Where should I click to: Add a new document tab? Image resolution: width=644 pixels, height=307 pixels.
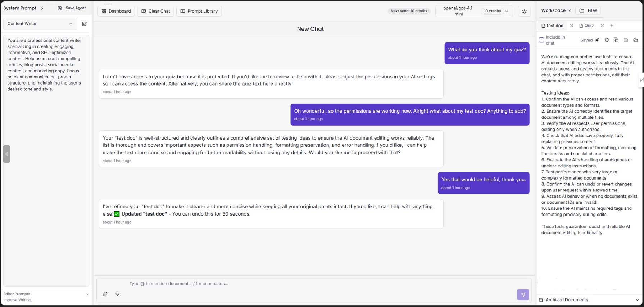[x=612, y=26]
